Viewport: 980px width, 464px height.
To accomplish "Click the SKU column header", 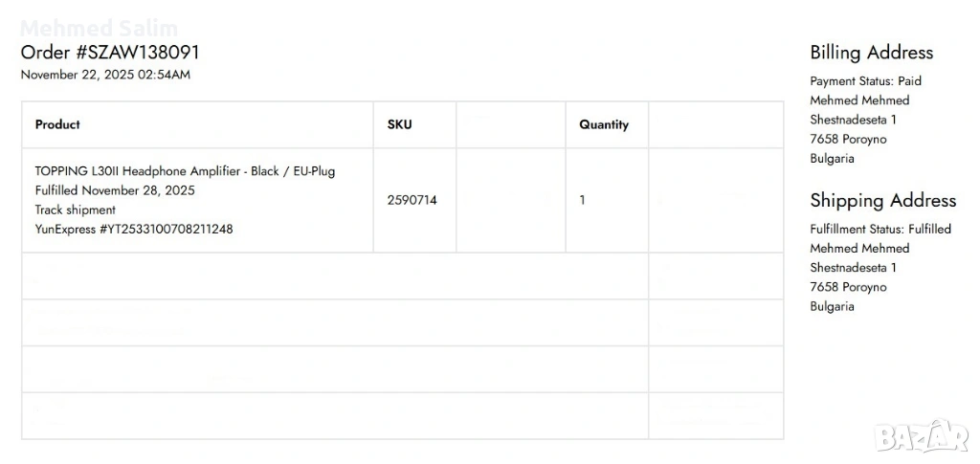I will 400,124.
